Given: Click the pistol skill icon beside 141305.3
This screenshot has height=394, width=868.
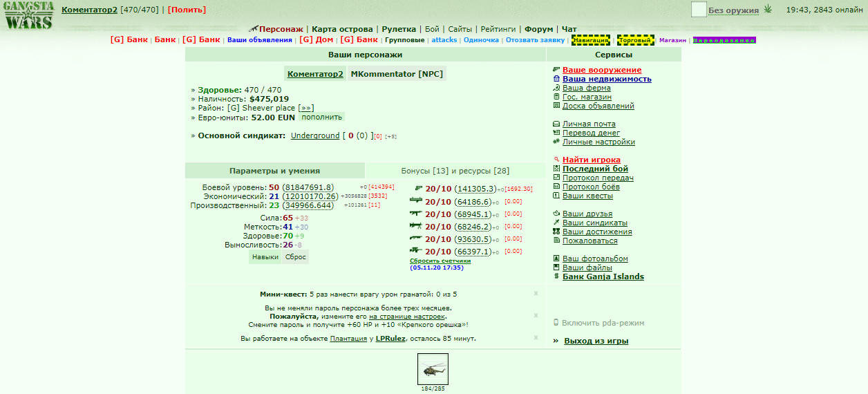Looking at the screenshot, I should pyautogui.click(x=418, y=189).
